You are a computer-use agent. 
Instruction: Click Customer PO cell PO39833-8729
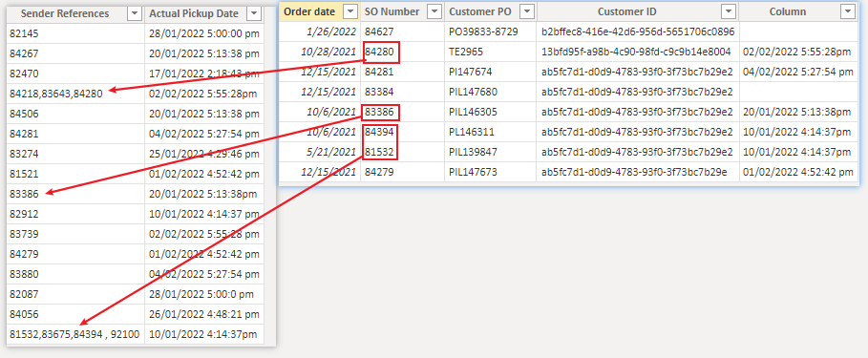491,32
